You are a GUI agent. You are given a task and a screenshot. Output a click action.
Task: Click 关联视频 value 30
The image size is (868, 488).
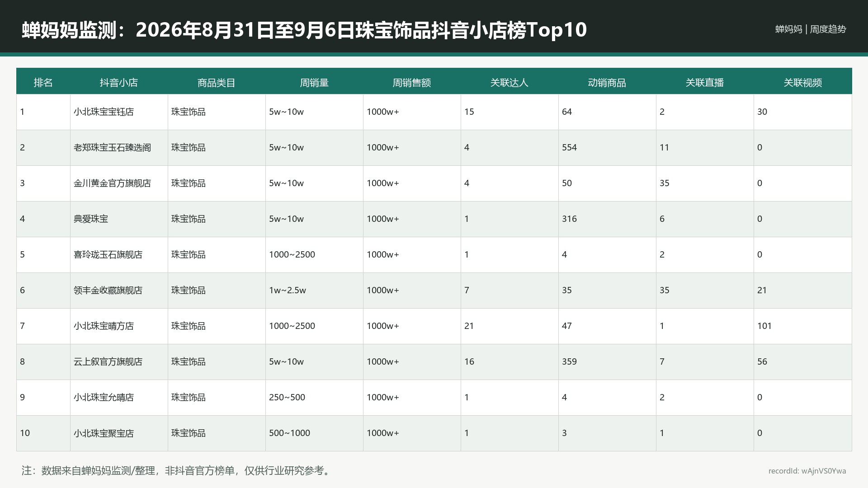[x=762, y=112]
